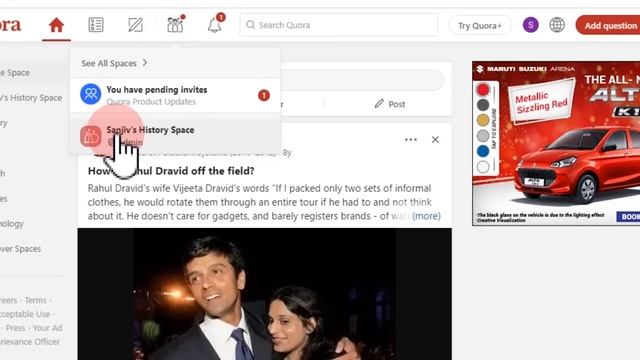Click the ask or share input box
The width and height of the screenshot is (640, 360).
[x=361, y=80]
